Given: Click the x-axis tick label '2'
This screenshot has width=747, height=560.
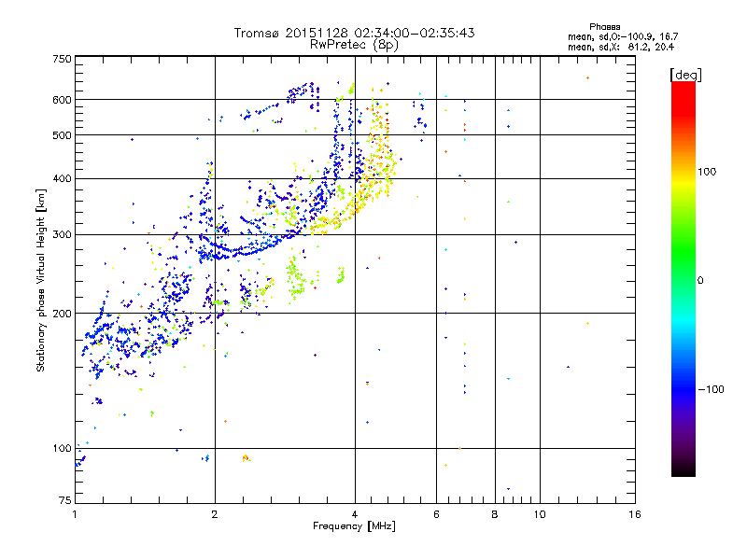Looking at the screenshot, I should [215, 514].
